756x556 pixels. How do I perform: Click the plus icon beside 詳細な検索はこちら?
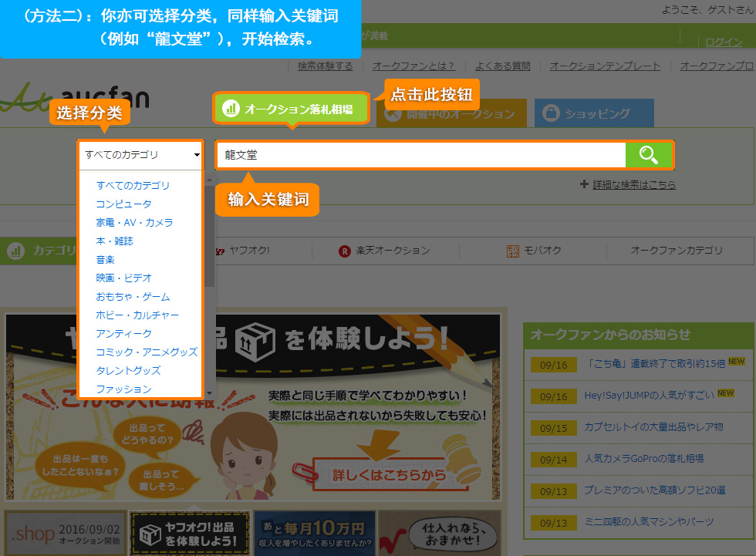585,184
